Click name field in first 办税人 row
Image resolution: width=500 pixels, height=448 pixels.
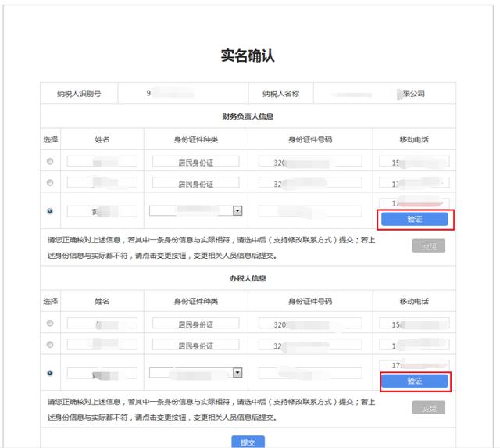(x=102, y=323)
